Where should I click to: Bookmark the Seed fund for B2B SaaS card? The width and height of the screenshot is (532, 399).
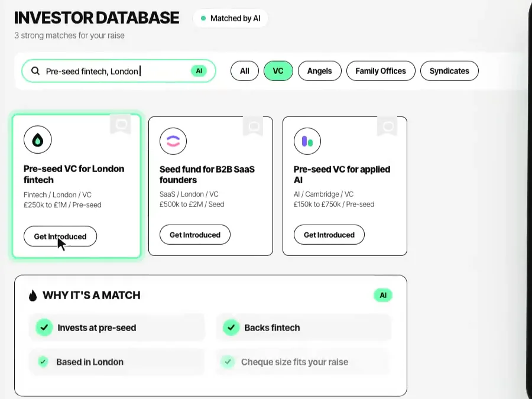[253, 126]
